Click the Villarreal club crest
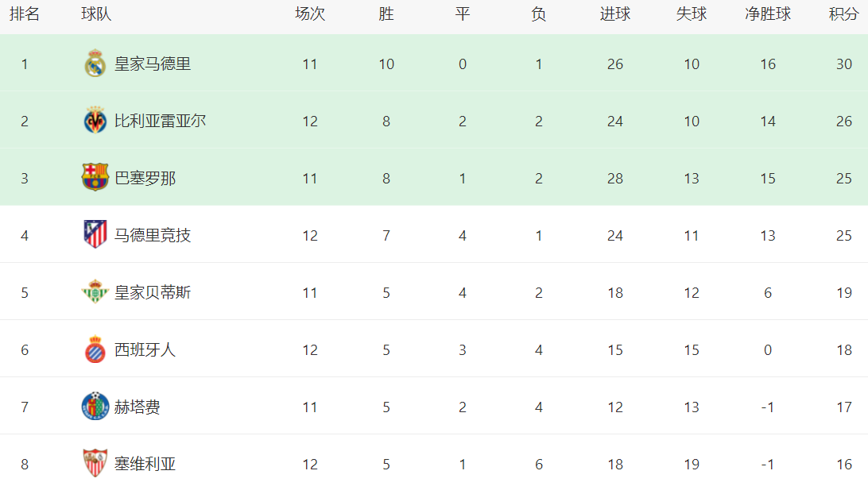 click(x=95, y=121)
